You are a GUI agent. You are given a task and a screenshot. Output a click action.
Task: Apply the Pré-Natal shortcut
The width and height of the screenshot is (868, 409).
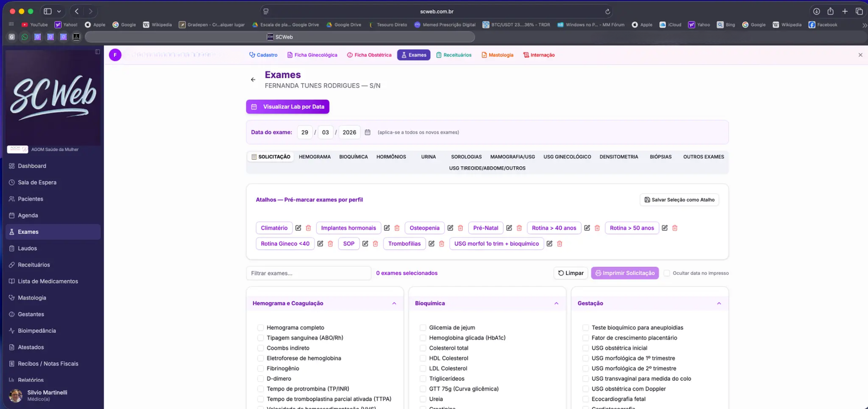click(486, 228)
